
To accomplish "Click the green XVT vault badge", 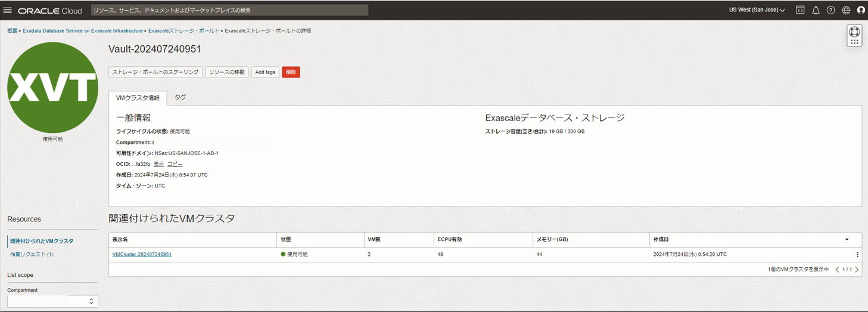I will coord(52,88).
